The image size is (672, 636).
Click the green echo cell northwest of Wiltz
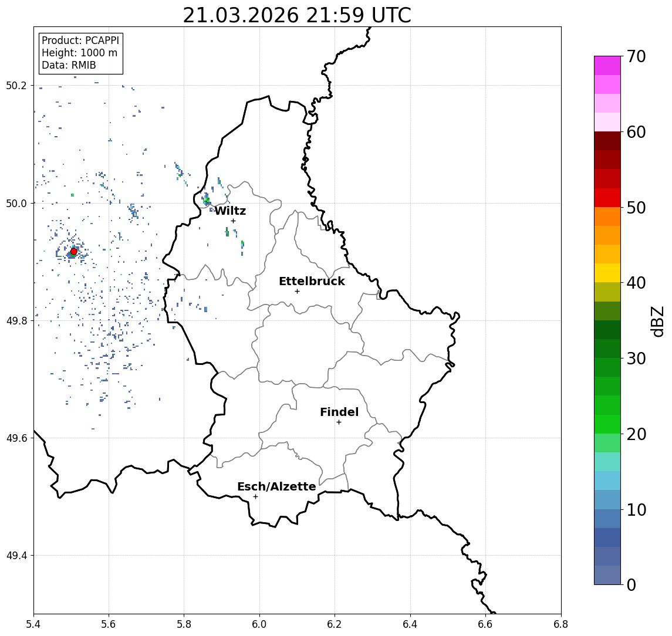(x=207, y=199)
